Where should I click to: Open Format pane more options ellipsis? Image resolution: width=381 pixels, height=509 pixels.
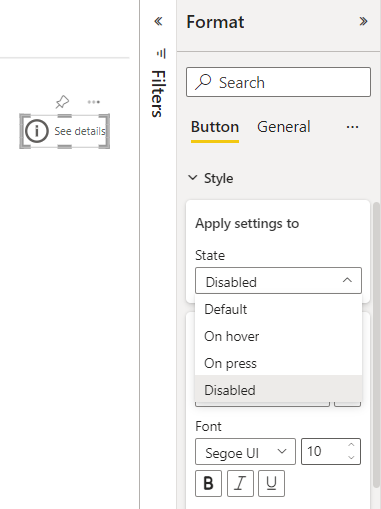tap(352, 127)
